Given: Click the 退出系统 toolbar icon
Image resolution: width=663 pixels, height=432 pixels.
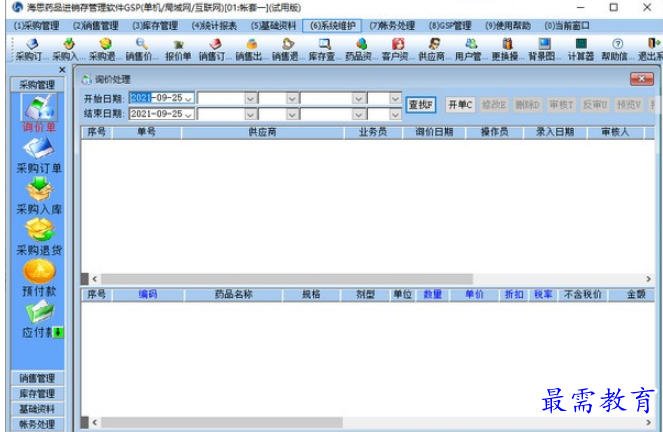Looking at the screenshot, I should click(x=652, y=49).
